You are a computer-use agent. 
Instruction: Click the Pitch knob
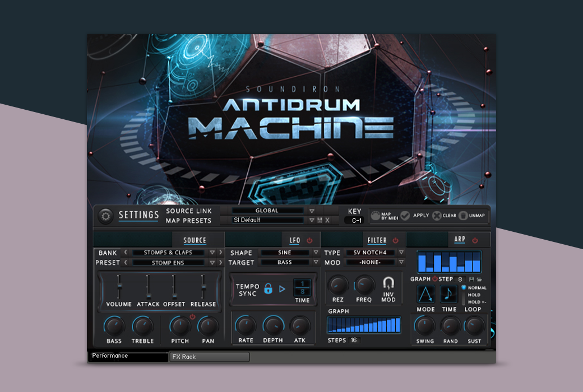(180, 326)
